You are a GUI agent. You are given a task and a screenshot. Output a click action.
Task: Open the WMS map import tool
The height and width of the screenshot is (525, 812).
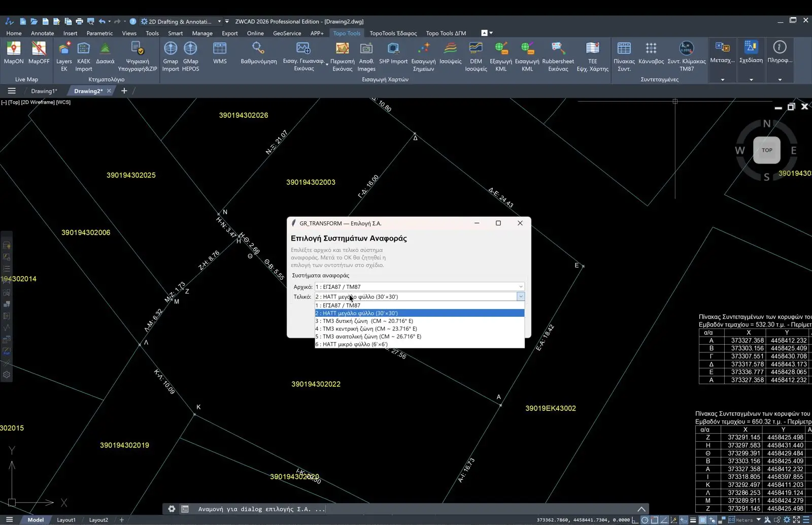point(220,53)
